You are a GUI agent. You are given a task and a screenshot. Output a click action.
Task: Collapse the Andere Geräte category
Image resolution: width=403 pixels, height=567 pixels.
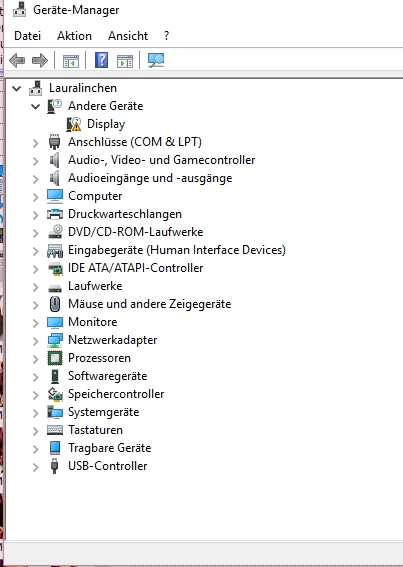point(35,106)
